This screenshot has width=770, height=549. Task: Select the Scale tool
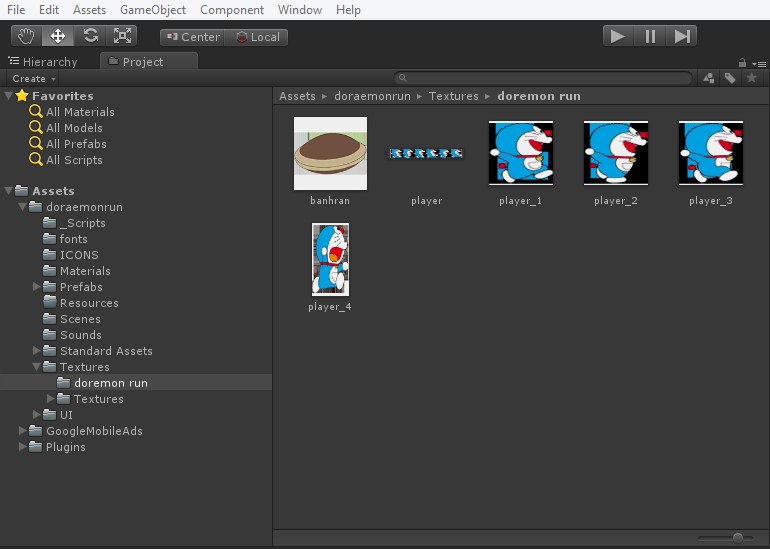pyautogui.click(x=122, y=36)
